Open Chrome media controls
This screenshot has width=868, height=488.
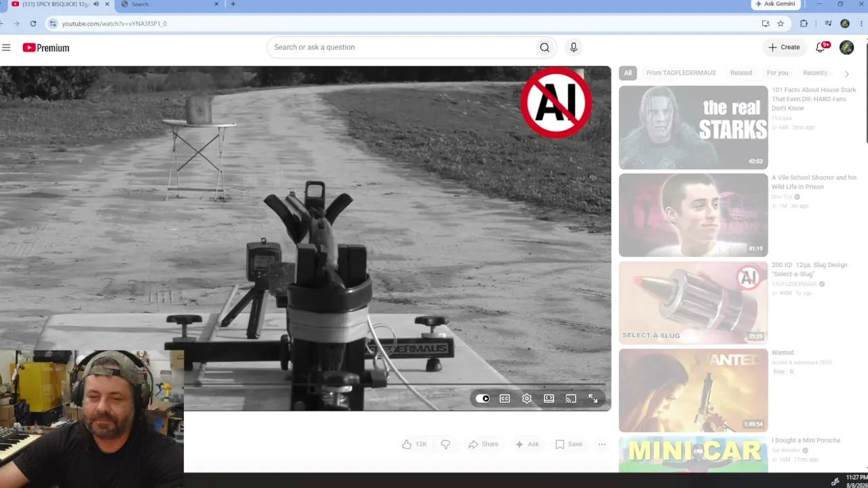click(x=828, y=24)
